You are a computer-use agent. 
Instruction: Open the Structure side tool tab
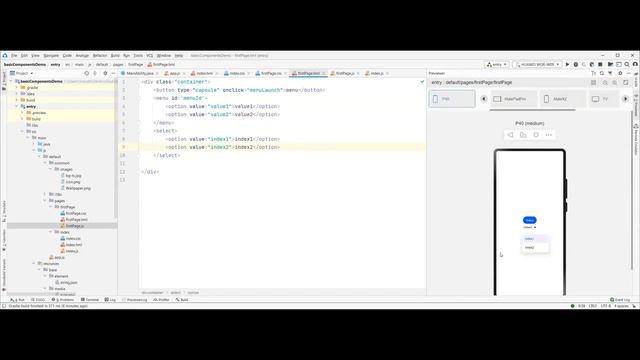4,211
